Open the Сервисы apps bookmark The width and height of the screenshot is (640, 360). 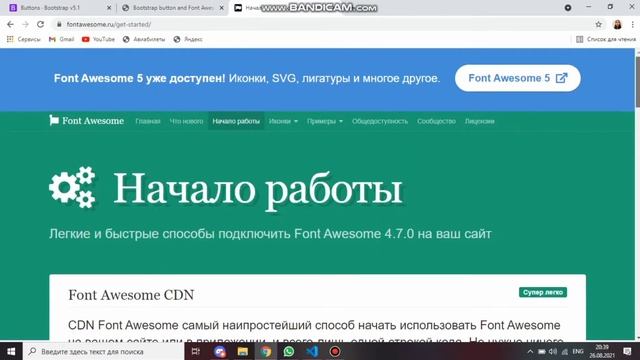point(23,39)
